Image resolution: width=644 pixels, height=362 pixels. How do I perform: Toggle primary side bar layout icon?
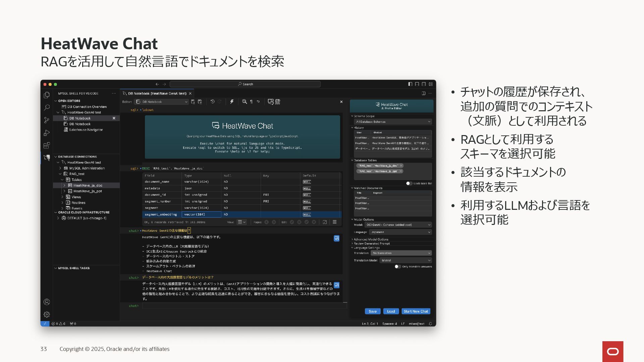410,84
